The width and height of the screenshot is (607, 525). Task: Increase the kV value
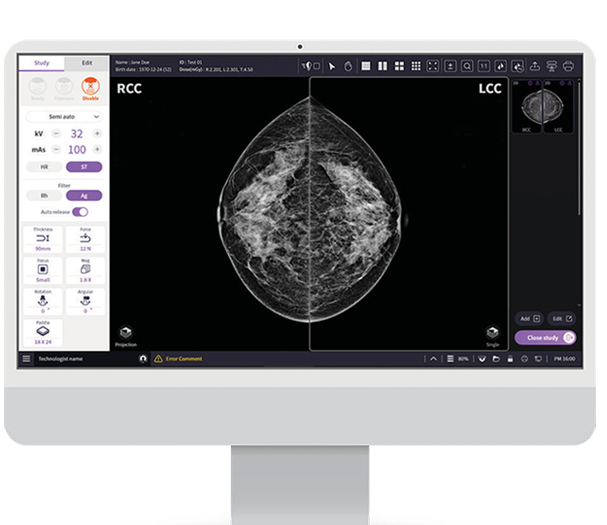click(x=99, y=133)
